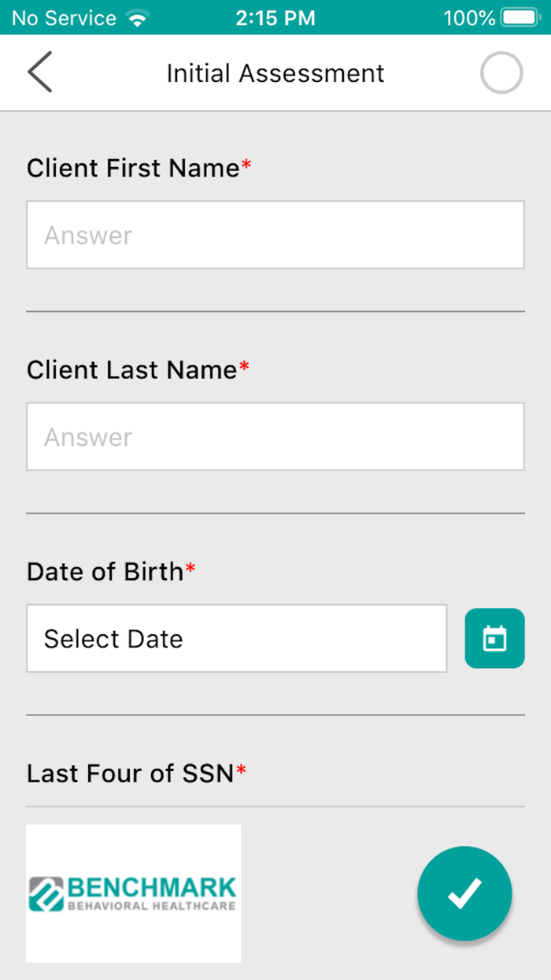This screenshot has height=980, width=551.
Task: Tap the Client Last Name answer field
Action: click(275, 436)
